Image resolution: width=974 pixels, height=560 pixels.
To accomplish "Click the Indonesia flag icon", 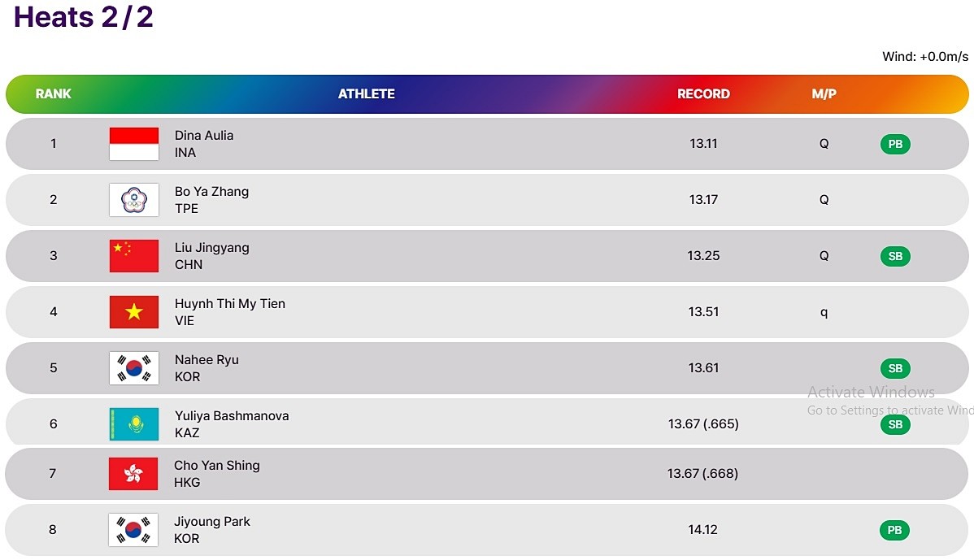I will 134,144.
